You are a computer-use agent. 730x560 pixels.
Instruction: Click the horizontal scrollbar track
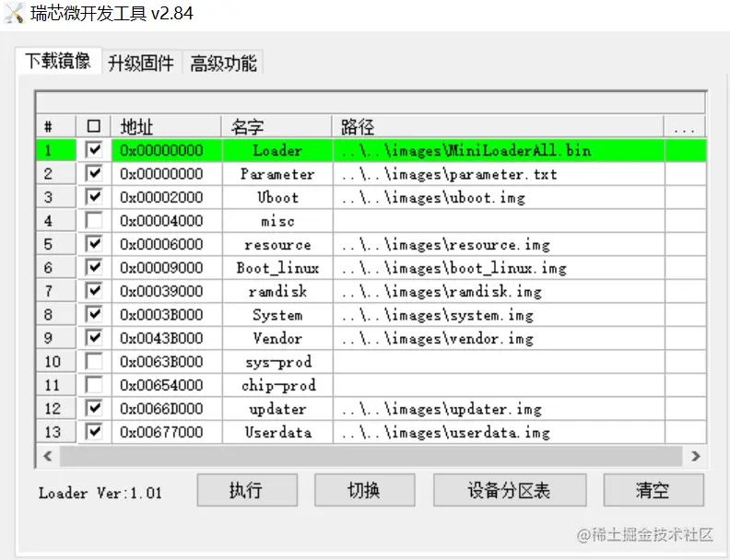pyautogui.click(x=371, y=456)
